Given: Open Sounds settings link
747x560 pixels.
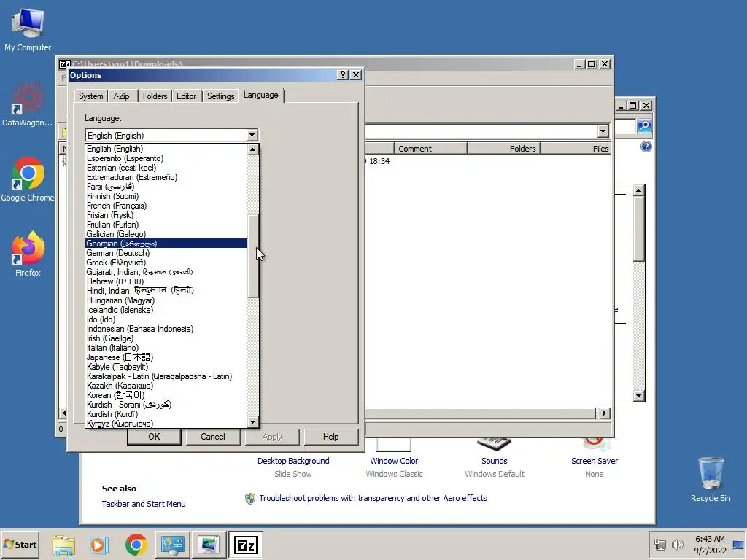Looking at the screenshot, I should [495, 461].
